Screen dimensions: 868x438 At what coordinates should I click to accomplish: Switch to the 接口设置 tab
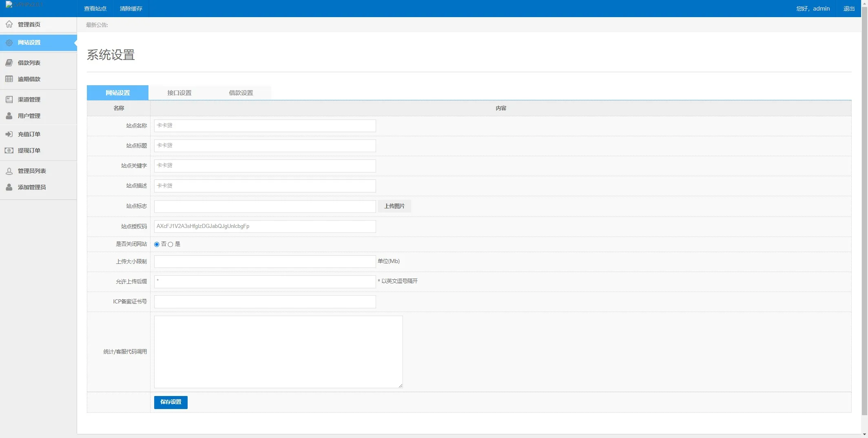point(179,93)
